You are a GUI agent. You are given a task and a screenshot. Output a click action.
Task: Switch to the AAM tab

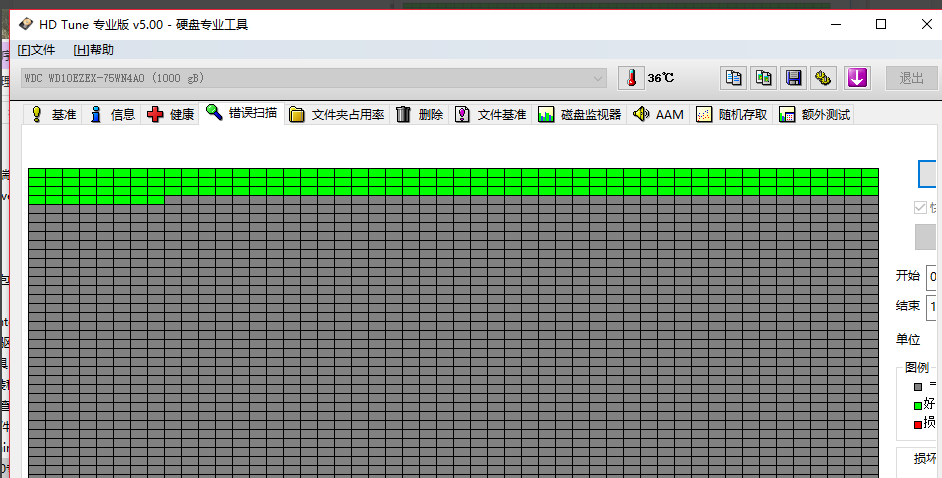659,115
